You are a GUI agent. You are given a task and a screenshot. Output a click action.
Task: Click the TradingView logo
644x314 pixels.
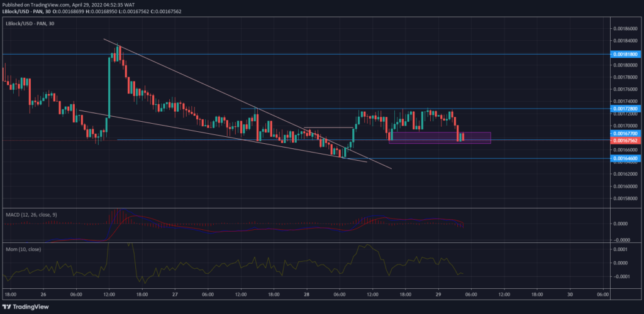[x=25, y=306]
